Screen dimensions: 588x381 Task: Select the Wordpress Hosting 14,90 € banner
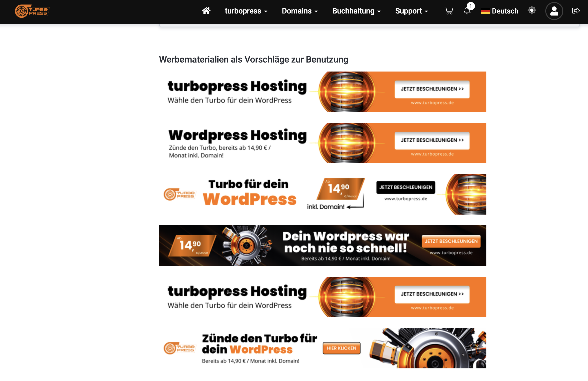(322, 143)
